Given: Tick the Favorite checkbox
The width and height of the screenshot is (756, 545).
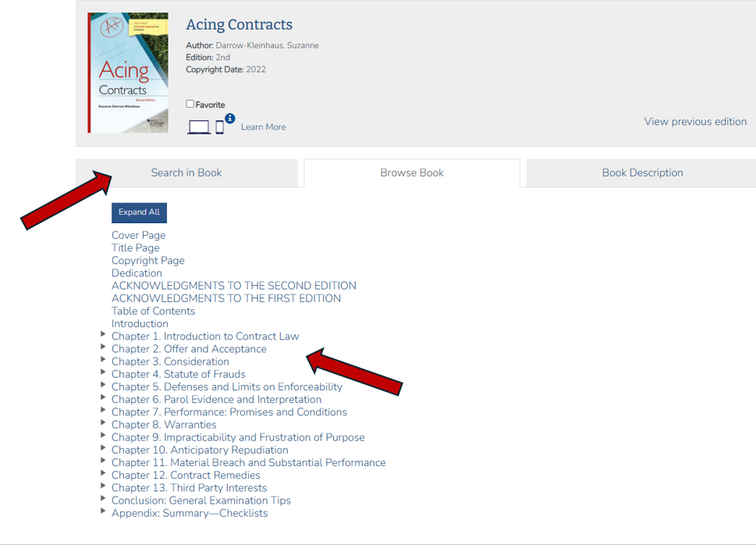Looking at the screenshot, I should tap(190, 104).
